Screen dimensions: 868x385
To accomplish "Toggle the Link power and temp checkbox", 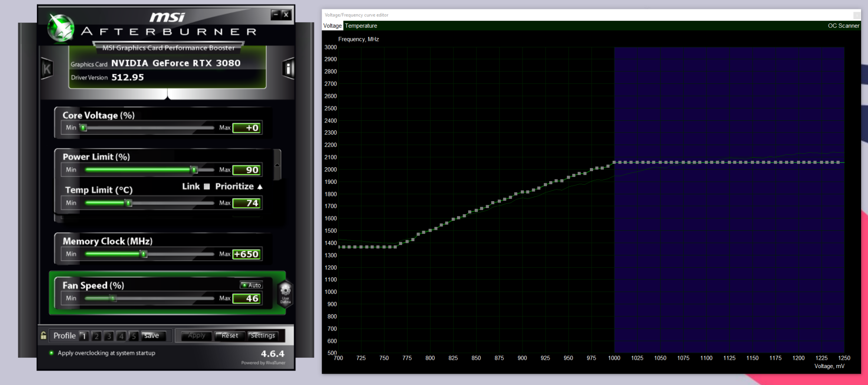I will pos(207,186).
